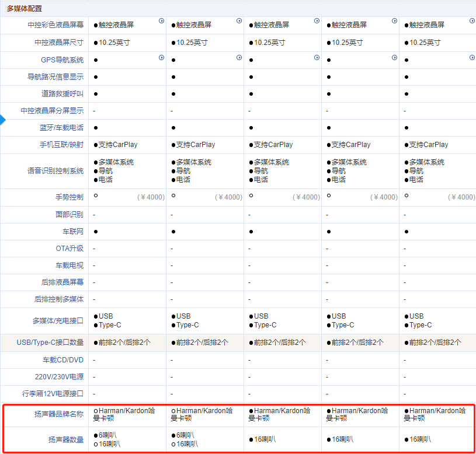
Task: Select optional 手势控制 circle in third column
Action: 251,196
